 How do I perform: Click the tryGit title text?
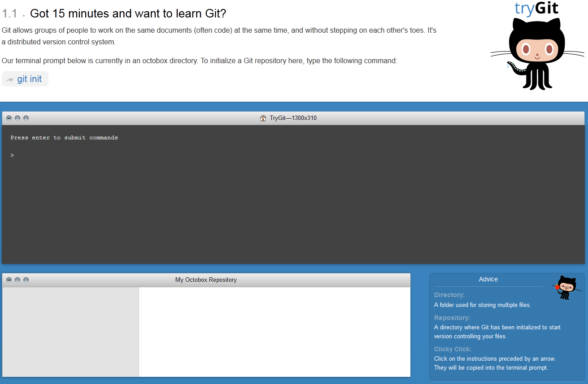[x=536, y=8]
